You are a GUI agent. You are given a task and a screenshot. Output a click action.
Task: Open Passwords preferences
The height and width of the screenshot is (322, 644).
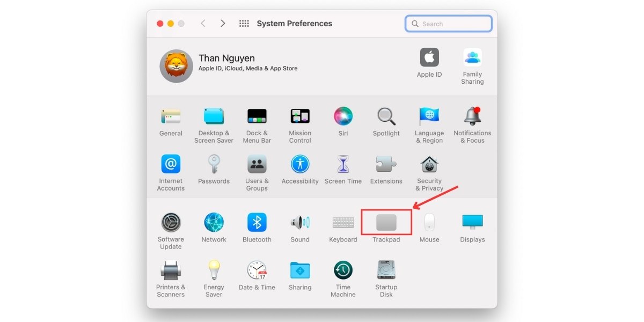(x=214, y=164)
